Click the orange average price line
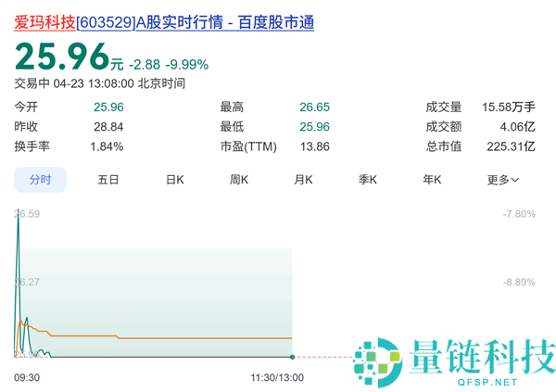Image resolution: width=556 pixels, height=392 pixels. (x=185, y=337)
